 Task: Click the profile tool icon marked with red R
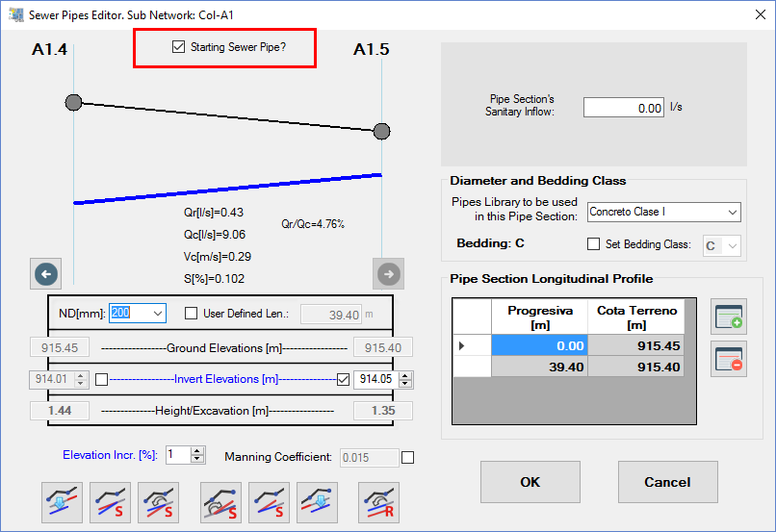pos(378,502)
